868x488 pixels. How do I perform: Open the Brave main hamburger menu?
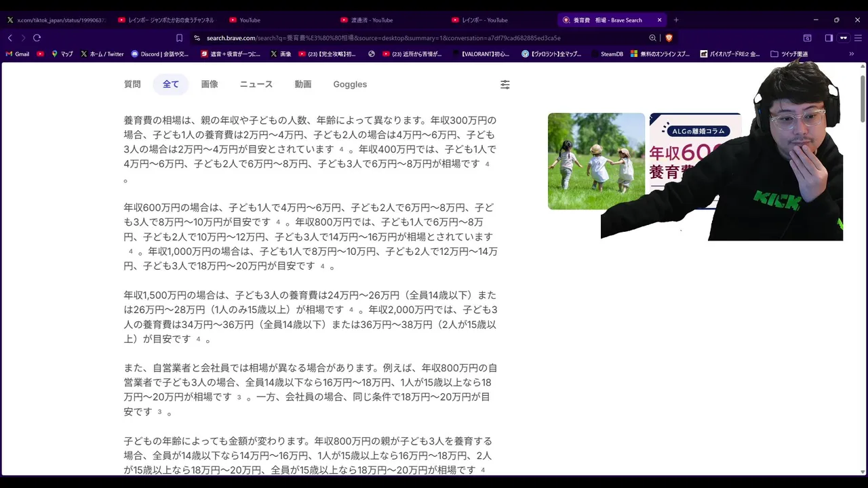pyautogui.click(x=858, y=38)
